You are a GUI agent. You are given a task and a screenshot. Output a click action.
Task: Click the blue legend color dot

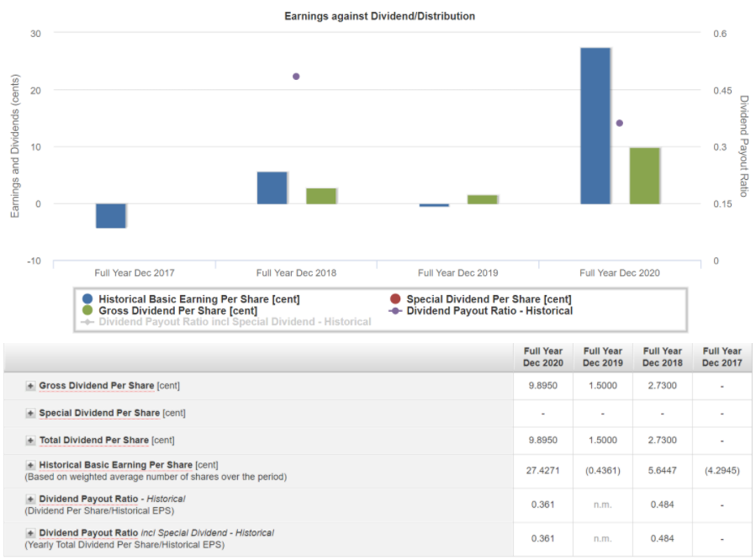(x=87, y=299)
